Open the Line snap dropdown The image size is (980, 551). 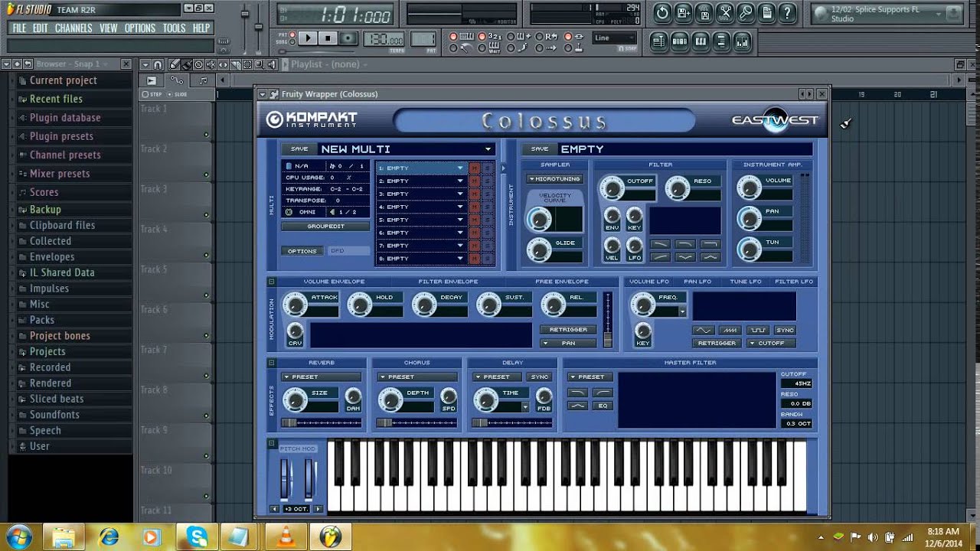(616, 37)
